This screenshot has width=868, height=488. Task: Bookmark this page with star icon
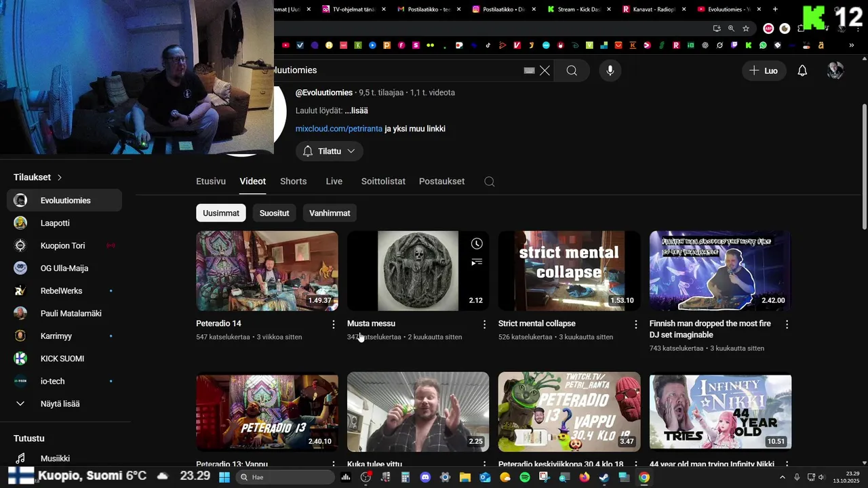pos(746,28)
